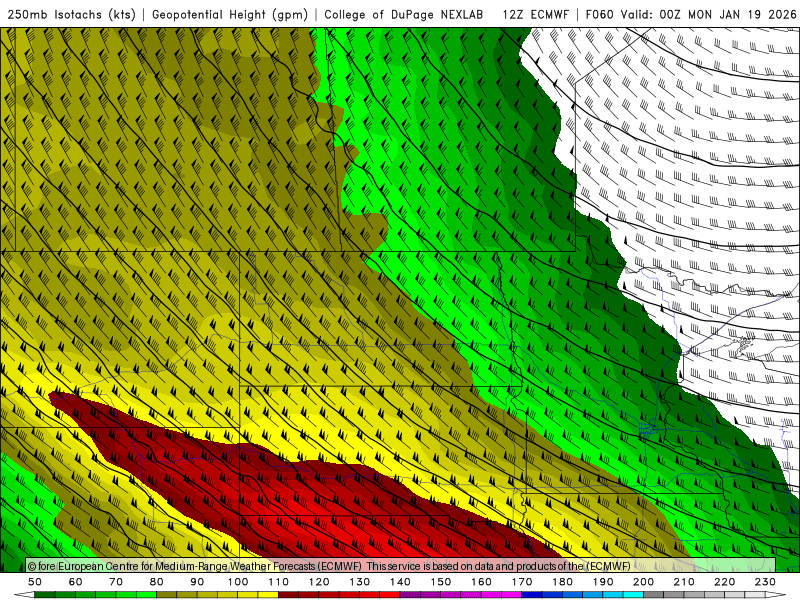Image resolution: width=800 pixels, height=600 pixels.
Task: Select the dark blue swatch starting at 170
Action: (532, 595)
